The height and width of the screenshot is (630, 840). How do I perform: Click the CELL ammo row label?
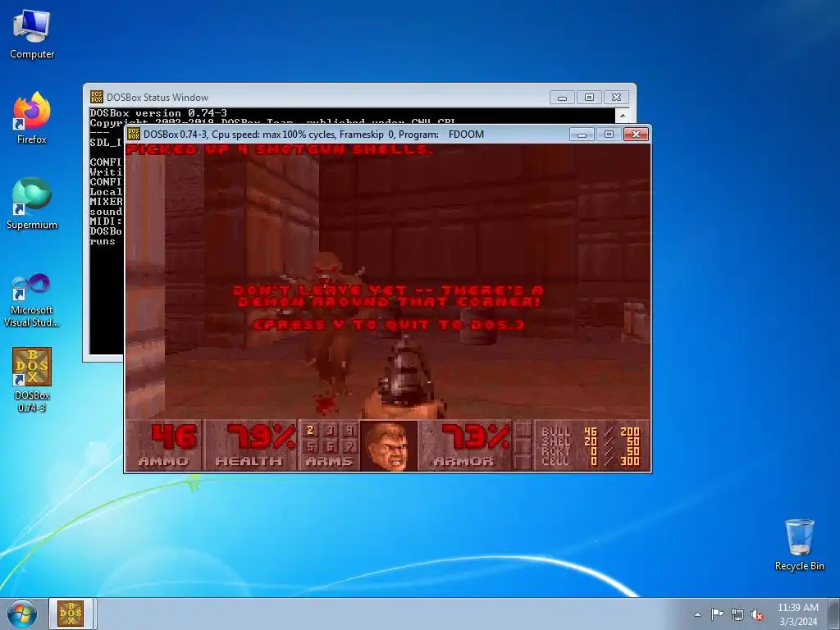[555, 461]
